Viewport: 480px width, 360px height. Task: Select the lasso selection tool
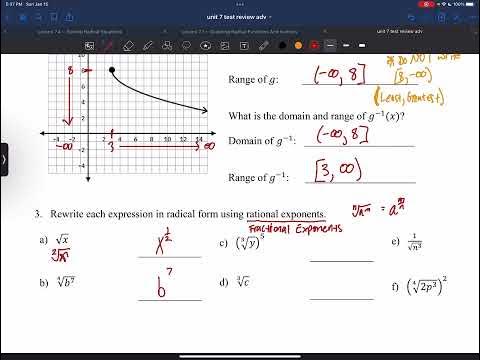point(186,46)
